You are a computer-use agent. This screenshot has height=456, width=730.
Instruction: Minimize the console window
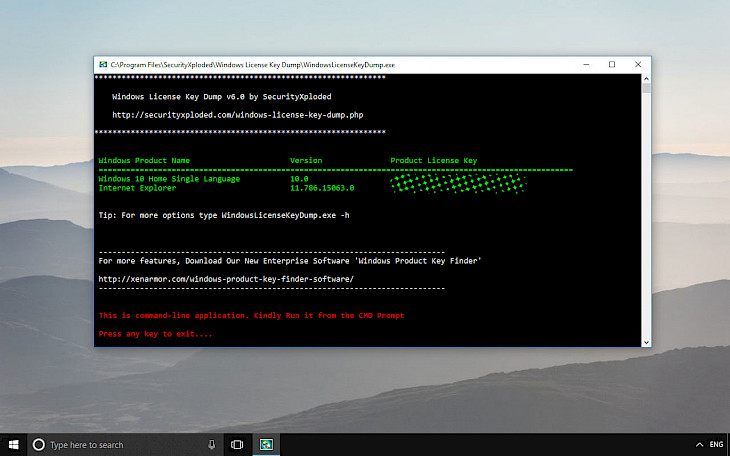click(x=587, y=64)
